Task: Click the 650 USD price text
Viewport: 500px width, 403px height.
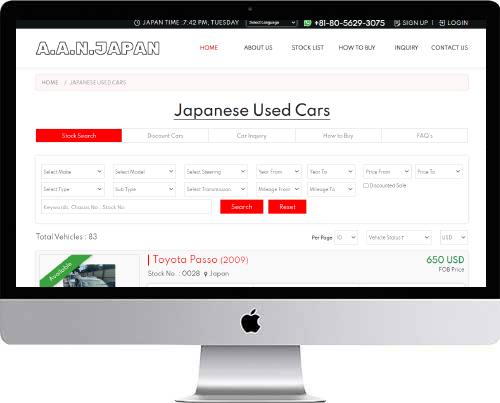Action: click(445, 260)
